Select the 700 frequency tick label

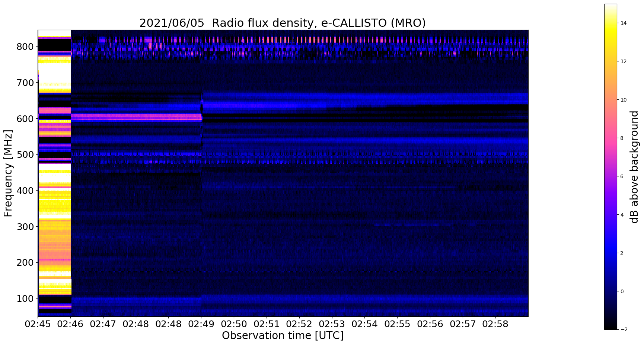[26, 82]
